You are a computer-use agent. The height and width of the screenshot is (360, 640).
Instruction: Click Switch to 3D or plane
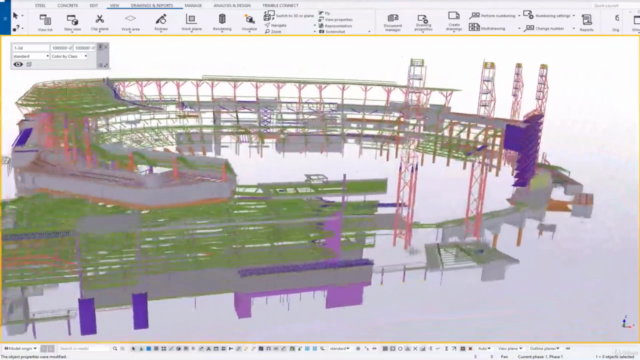[x=289, y=16]
